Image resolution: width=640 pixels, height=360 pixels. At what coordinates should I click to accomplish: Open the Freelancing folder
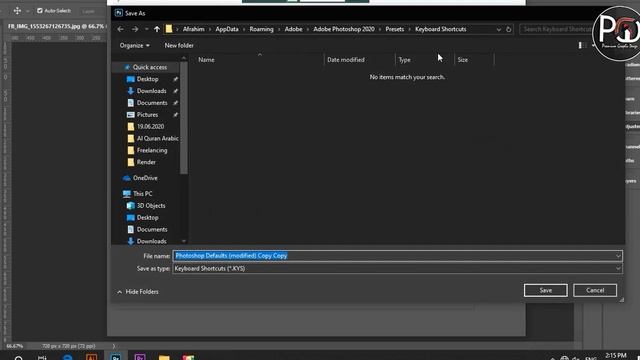[151, 150]
